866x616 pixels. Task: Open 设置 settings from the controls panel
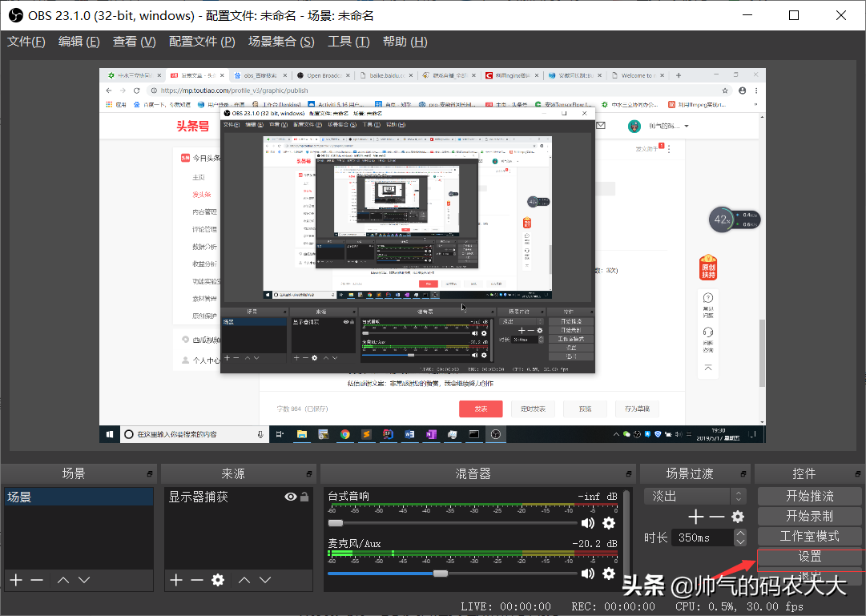click(810, 557)
